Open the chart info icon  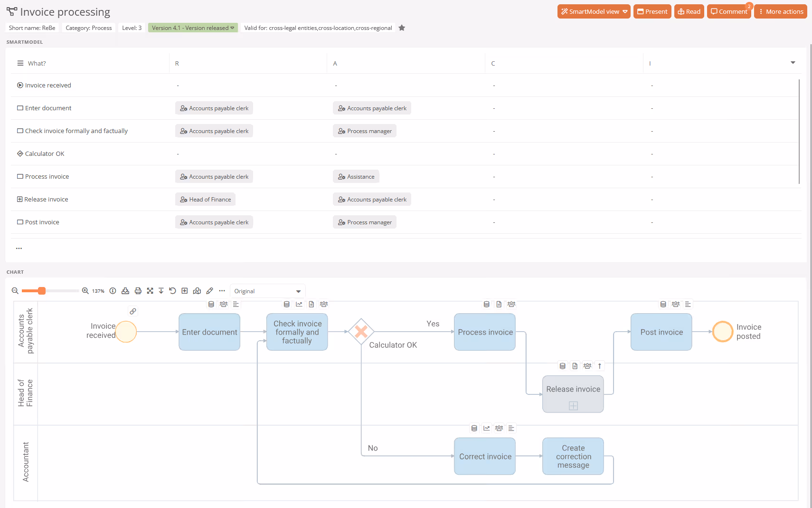(x=113, y=291)
